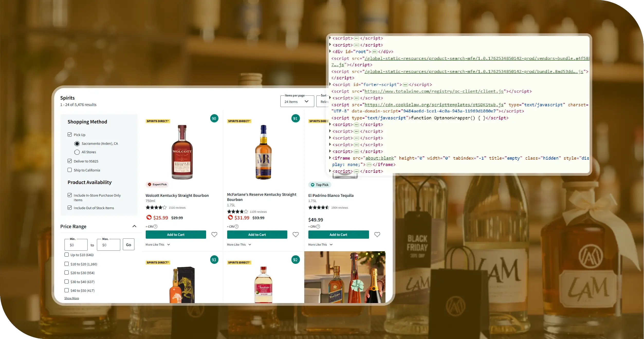644x339 pixels.
Task: Open the CRV info question-mark icon under McFarlane's price
Action: 237,227
